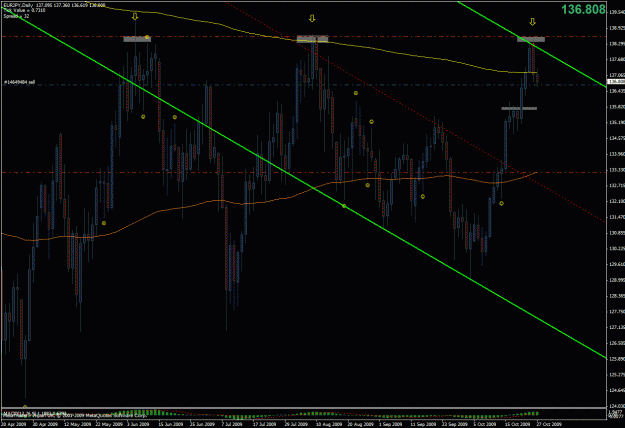This screenshot has height=428, width=625.
Task: Select the '#14649484 sell' order label
Action: (19, 82)
